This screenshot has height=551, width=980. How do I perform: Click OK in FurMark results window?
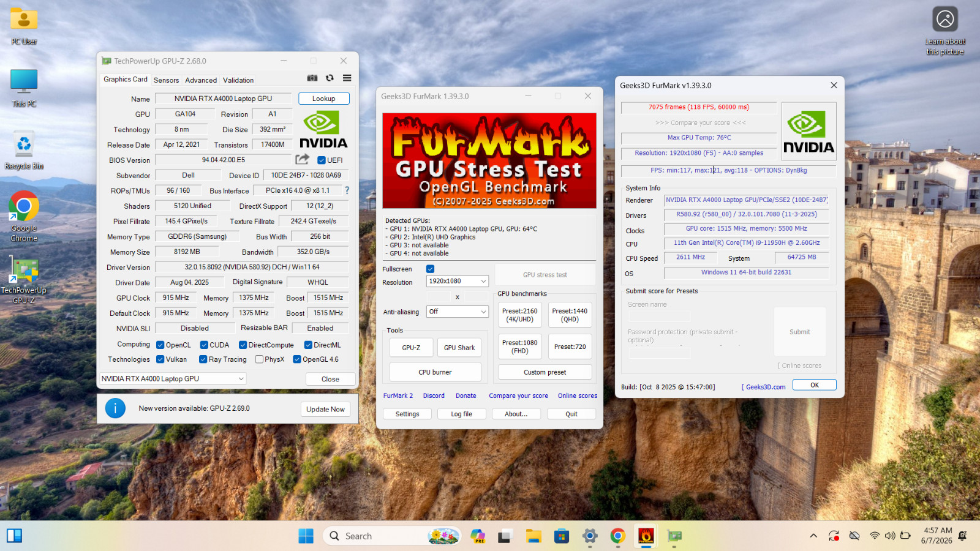click(815, 385)
